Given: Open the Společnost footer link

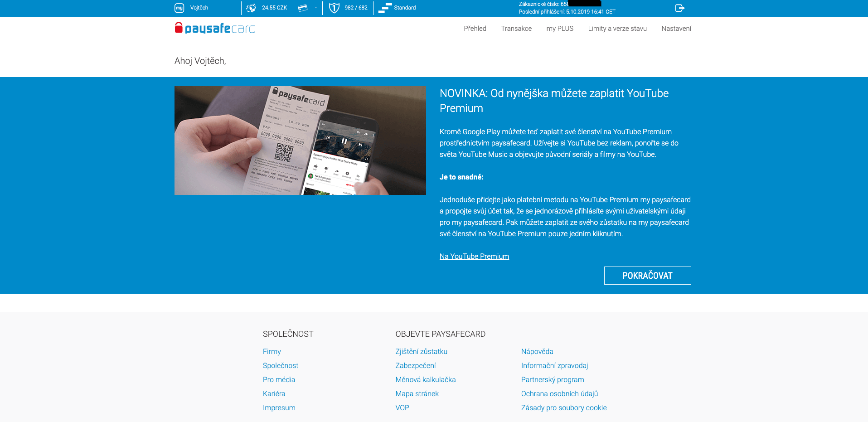Looking at the screenshot, I should click(281, 366).
